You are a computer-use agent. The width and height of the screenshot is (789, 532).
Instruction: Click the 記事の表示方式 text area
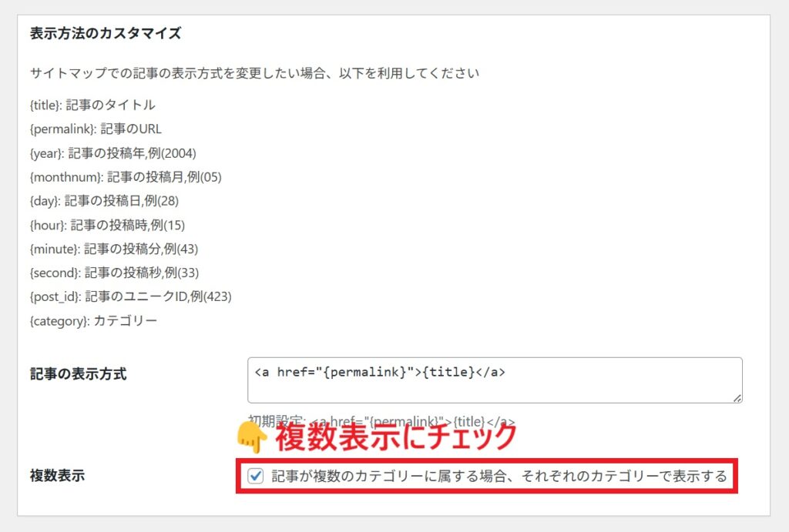495,380
